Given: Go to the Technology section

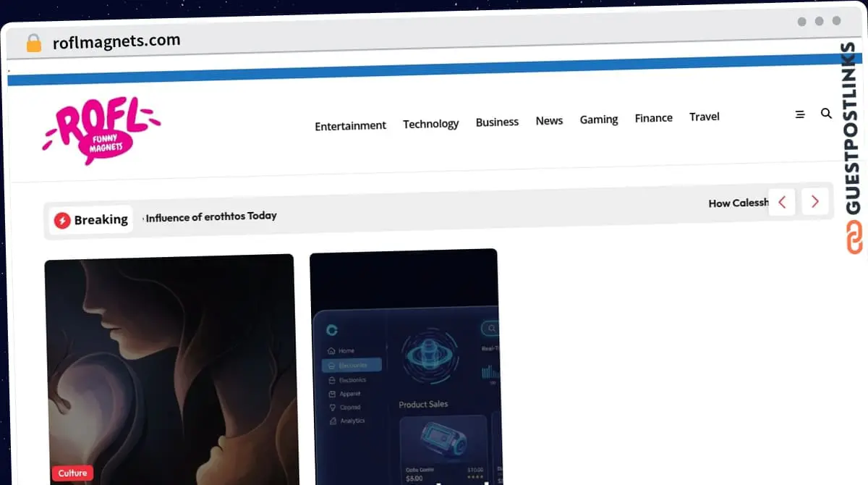Looking at the screenshot, I should [430, 124].
